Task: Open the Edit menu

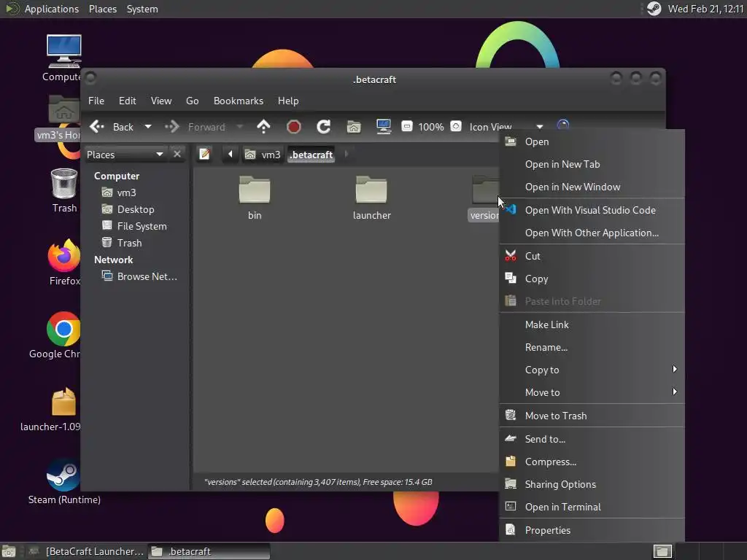Action: pos(127,101)
